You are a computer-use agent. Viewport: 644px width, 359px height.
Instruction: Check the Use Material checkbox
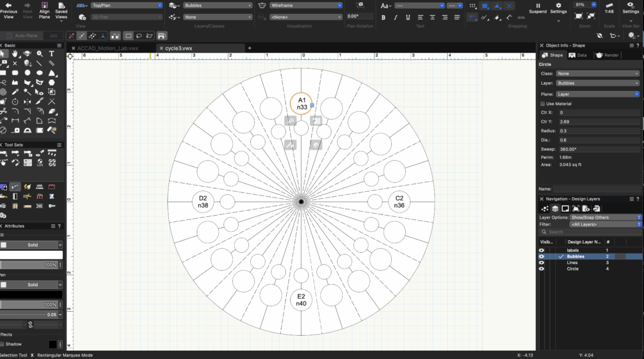click(543, 104)
